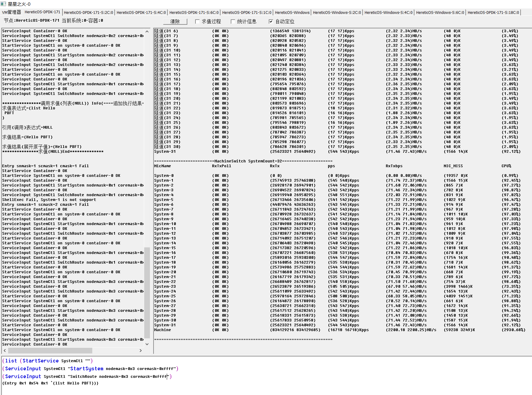Click the 节点:HereticOS-DPDK-171 status label
The width and height of the screenshot is (532, 395).
pos(53,20)
